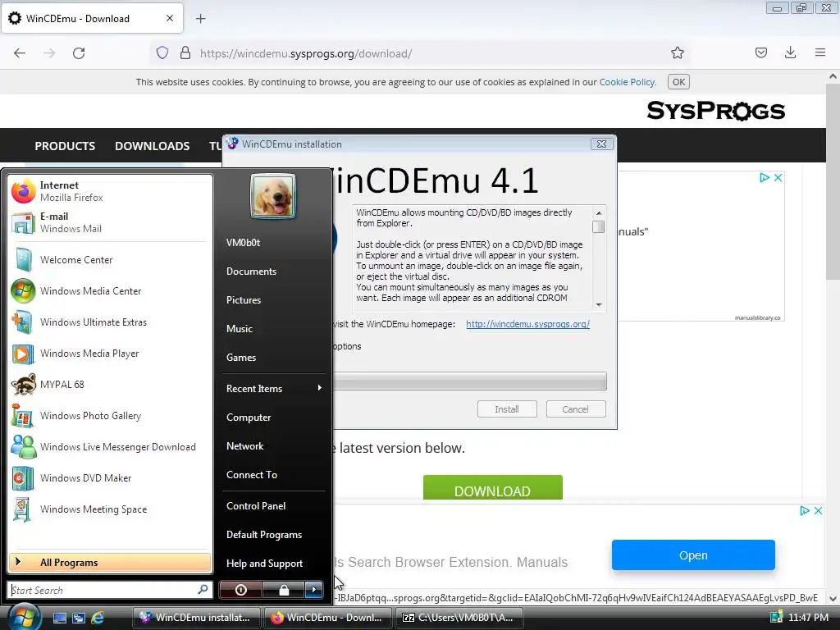Click Cancel in WinCDEmu installer
Image resolution: width=840 pixels, height=630 pixels.
coord(575,409)
